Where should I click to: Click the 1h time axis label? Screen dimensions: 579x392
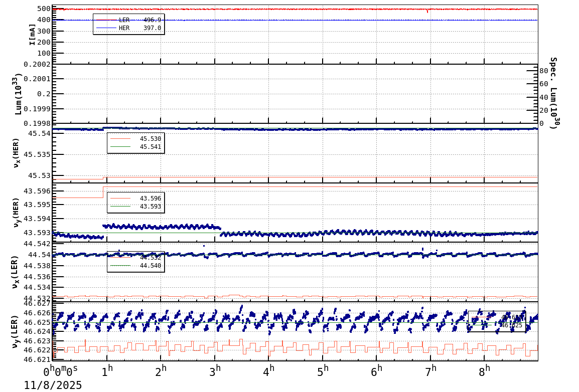pyautogui.click(x=107, y=371)
